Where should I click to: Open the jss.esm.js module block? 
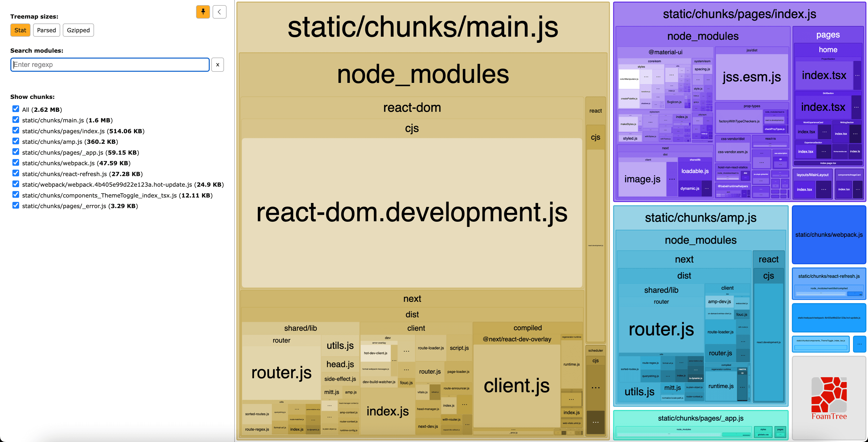coord(751,77)
